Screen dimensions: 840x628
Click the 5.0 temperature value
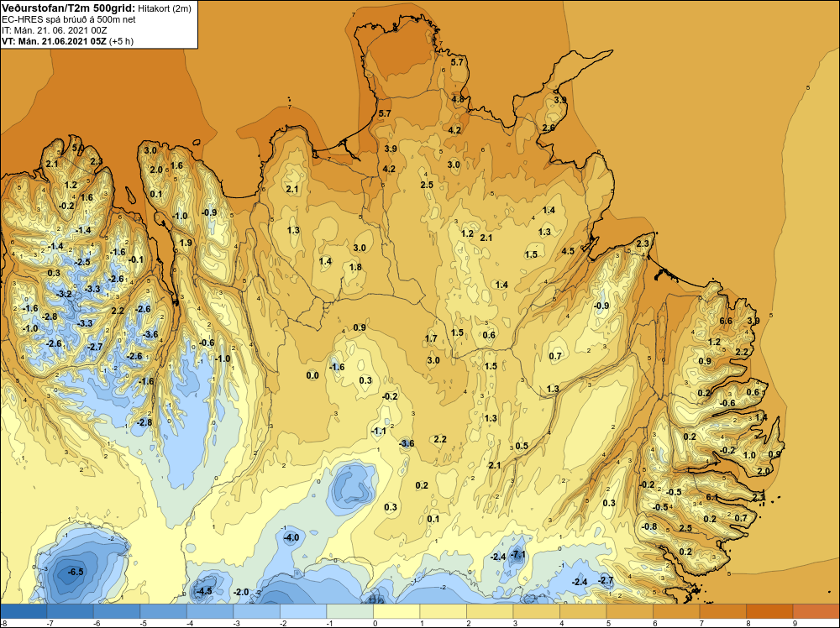pos(77,148)
